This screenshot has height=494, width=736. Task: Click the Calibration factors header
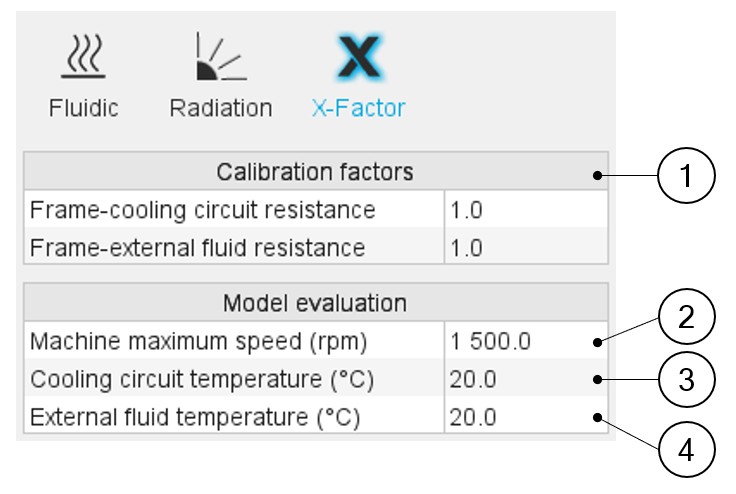tap(315, 172)
